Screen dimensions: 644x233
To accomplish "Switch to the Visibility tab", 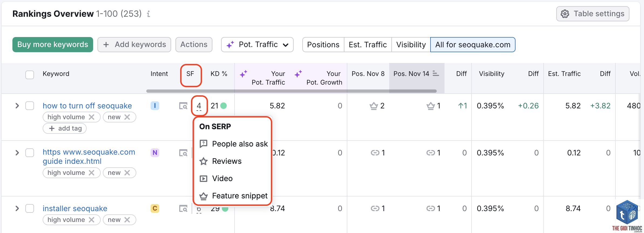I will pyautogui.click(x=411, y=45).
